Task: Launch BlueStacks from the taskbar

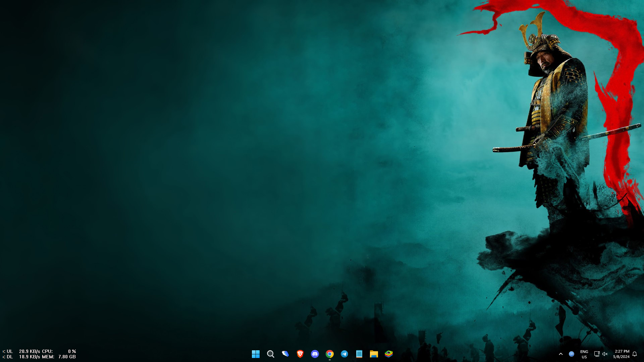Action: point(388,354)
